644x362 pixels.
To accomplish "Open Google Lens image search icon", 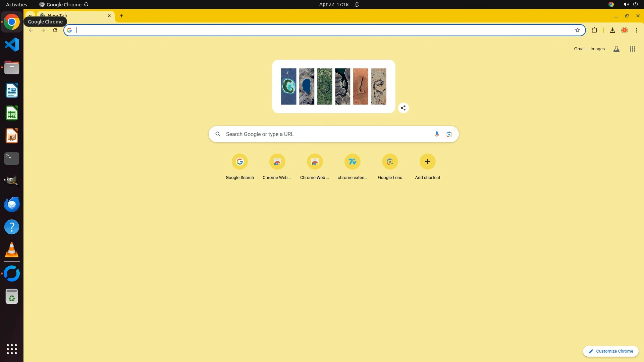I will (x=449, y=134).
